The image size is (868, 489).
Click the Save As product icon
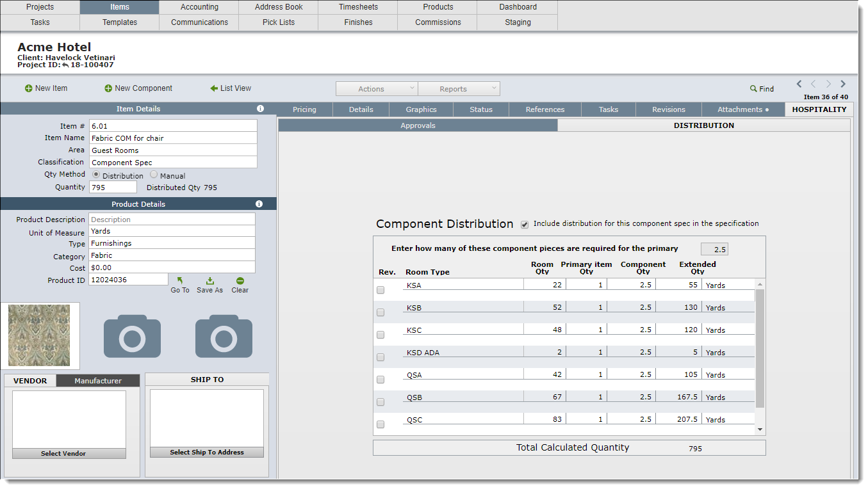click(x=209, y=281)
